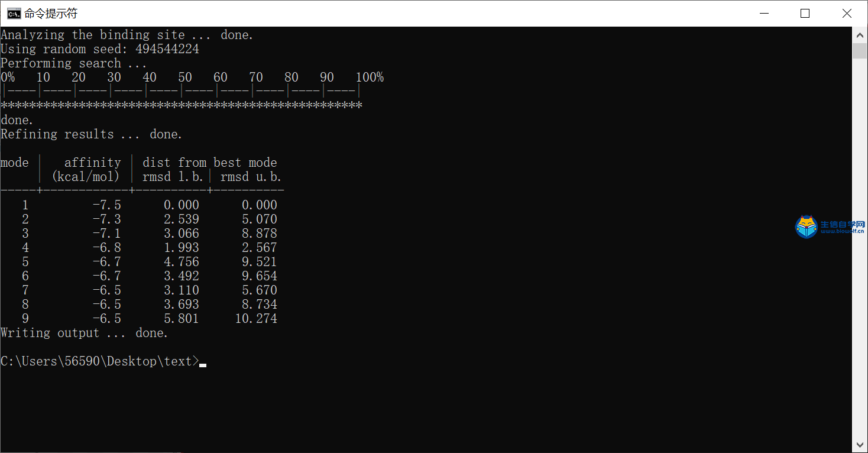Click rmsd l.b. value 2.539
868x453 pixels.
182,219
